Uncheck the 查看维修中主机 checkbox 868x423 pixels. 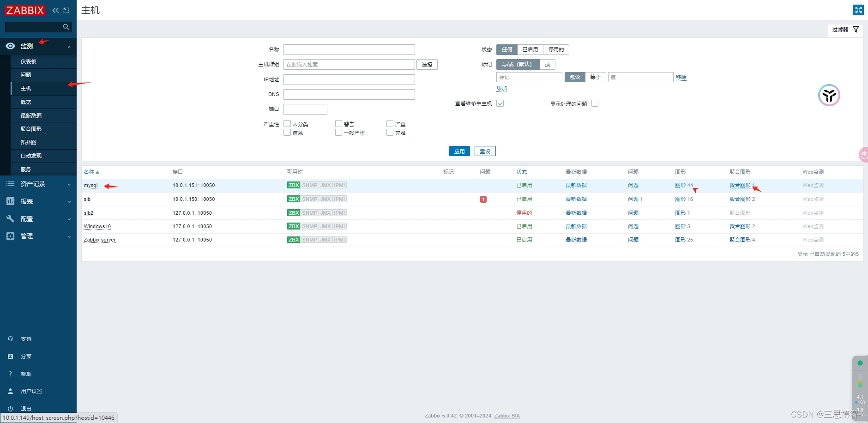coord(500,103)
